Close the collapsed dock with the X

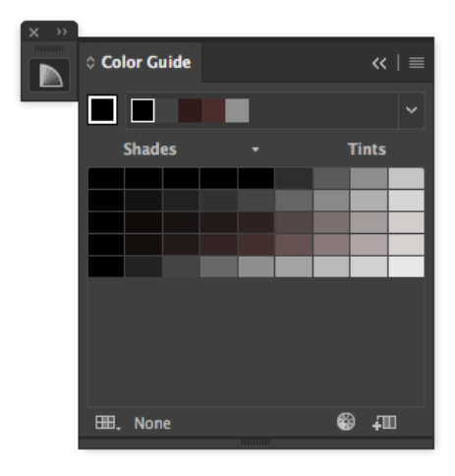tap(33, 32)
